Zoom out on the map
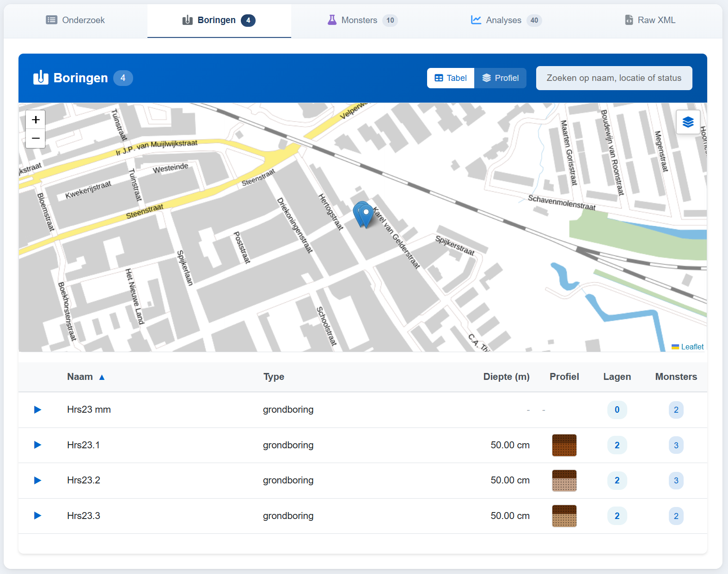The height and width of the screenshot is (574, 728). pos(36,139)
